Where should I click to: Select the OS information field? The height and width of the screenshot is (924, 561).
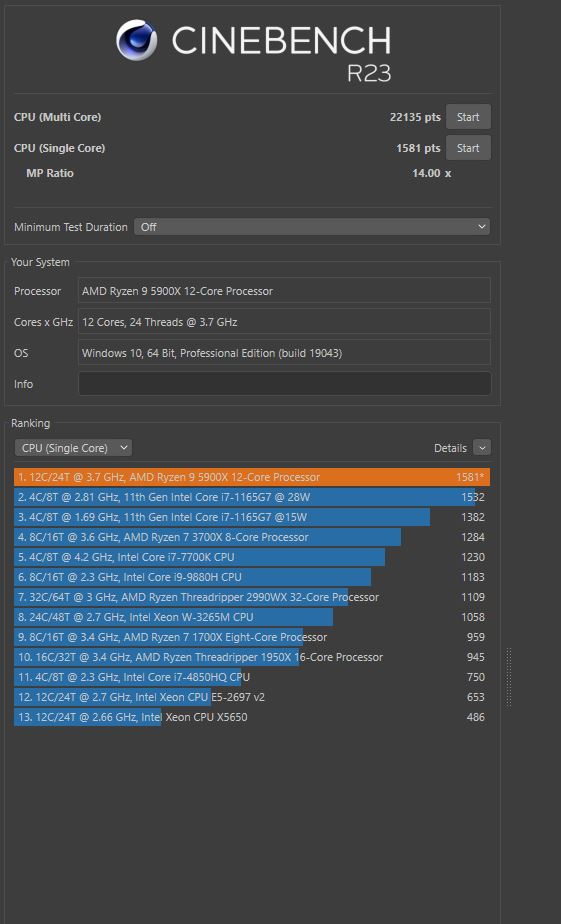(285, 353)
